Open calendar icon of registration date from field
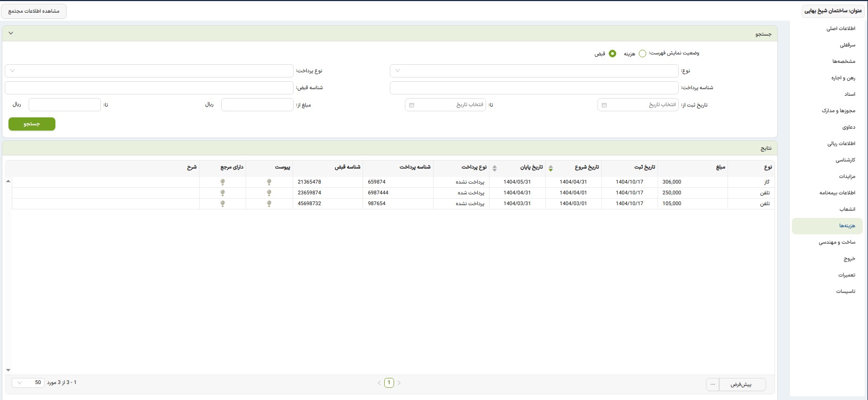Screen dimensions: 868x400 604,105
